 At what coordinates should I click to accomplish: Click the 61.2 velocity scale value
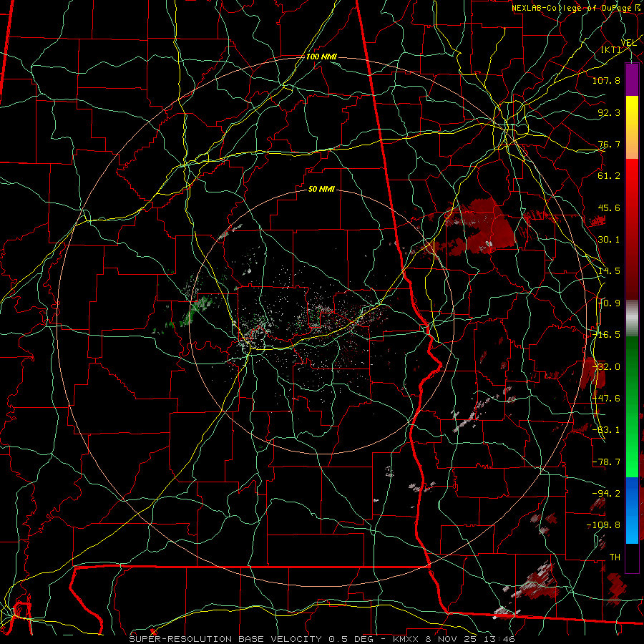[609, 176]
